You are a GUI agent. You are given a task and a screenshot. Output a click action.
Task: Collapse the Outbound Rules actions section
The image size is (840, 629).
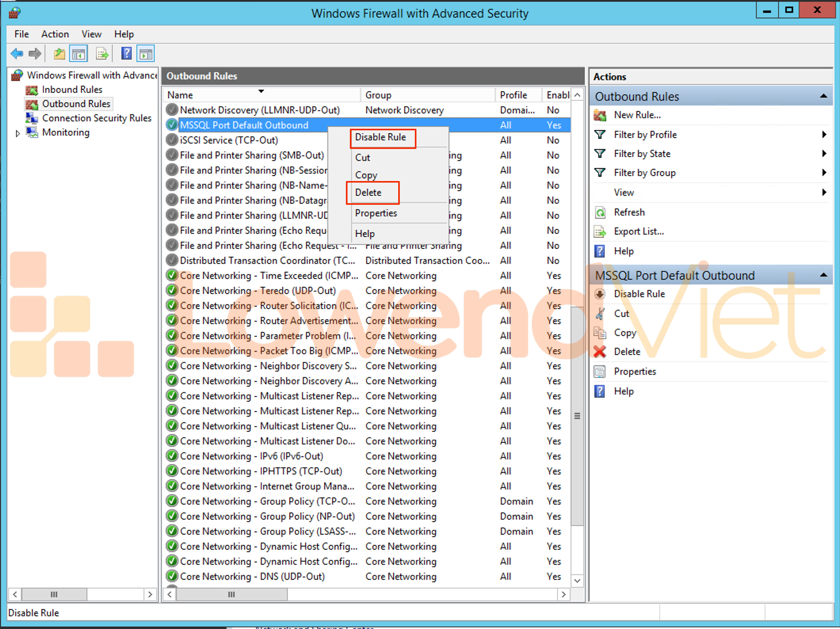click(823, 96)
